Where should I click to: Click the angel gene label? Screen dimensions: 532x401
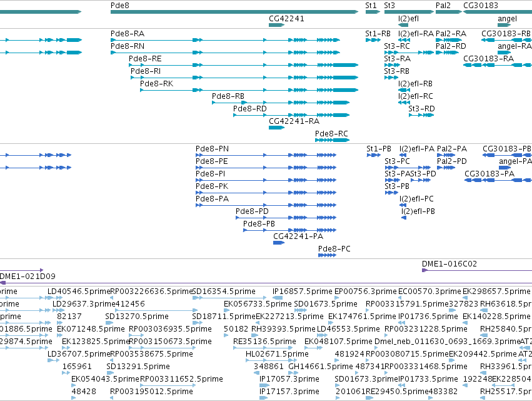tap(507, 19)
